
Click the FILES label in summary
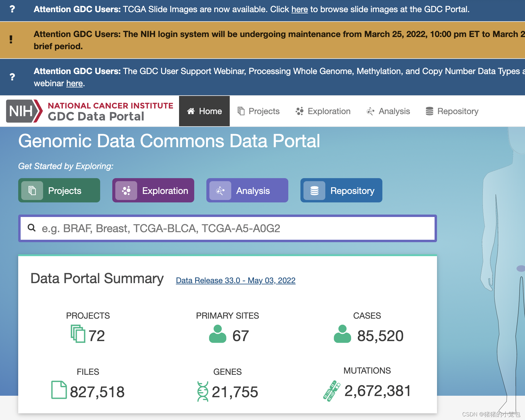88,372
